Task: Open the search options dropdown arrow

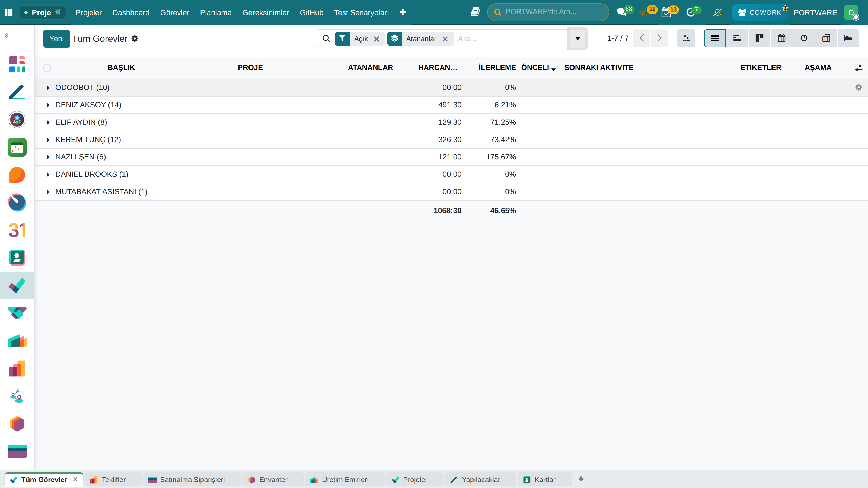Action: (577, 39)
